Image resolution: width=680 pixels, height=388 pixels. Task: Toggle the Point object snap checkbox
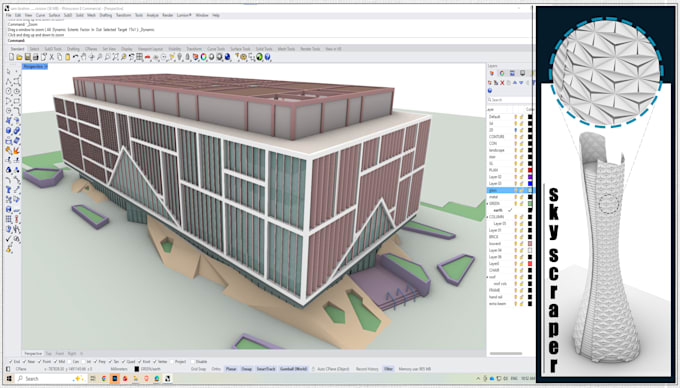(39, 362)
